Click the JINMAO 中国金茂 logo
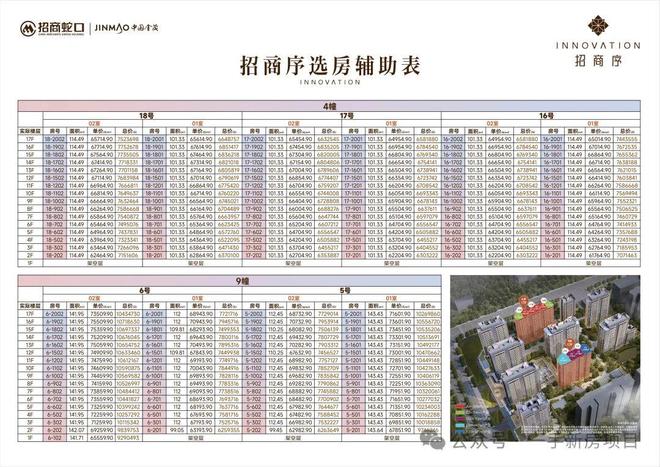 pos(126,28)
